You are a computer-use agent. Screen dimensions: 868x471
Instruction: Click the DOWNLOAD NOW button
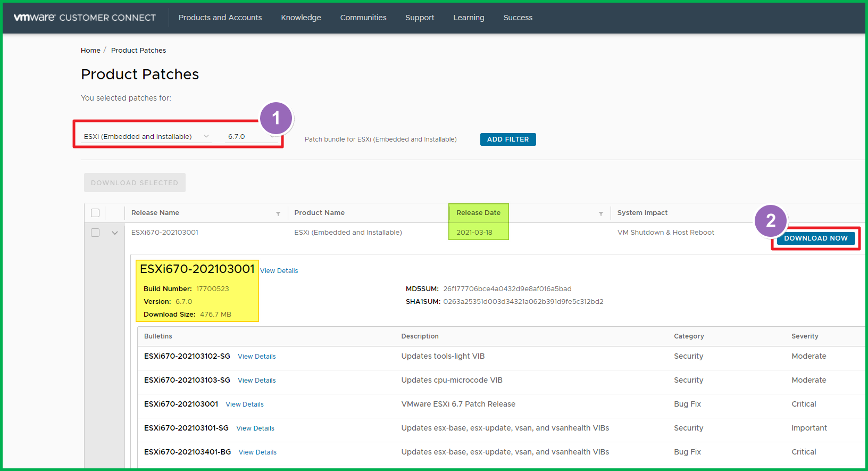(816, 238)
